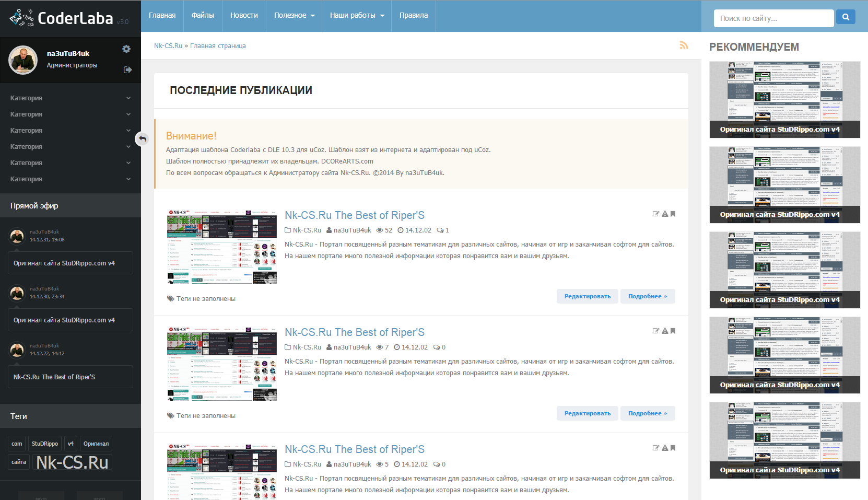The width and height of the screenshot is (868, 500).
Task: Open the live feed entry dated 14.12.31
Action: [x=71, y=263]
